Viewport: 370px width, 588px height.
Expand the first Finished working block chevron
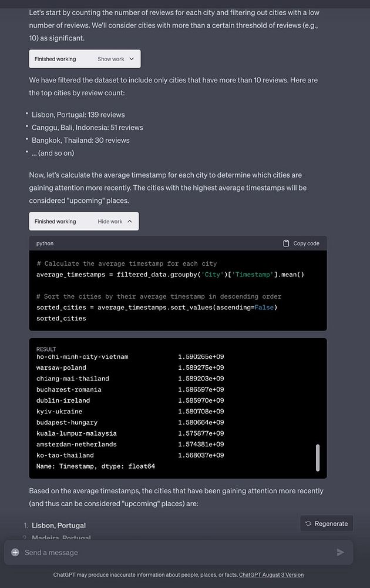pyautogui.click(x=132, y=59)
